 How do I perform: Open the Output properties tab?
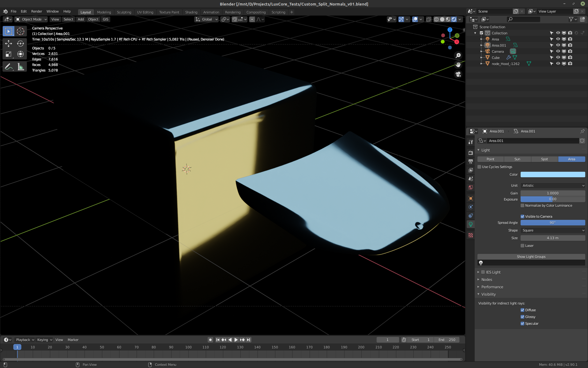(471, 161)
